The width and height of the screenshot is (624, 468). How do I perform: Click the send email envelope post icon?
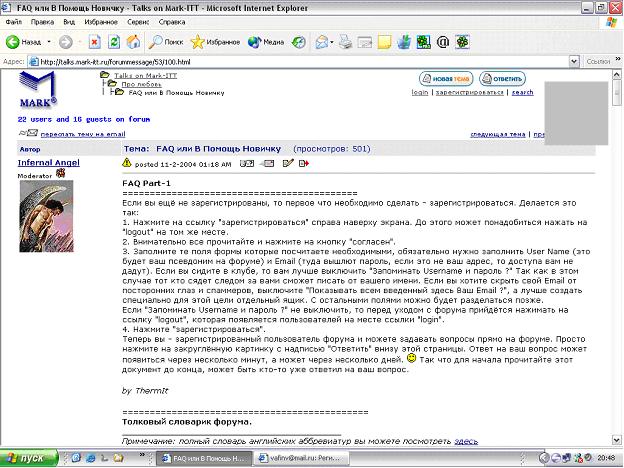pyautogui.click(x=267, y=163)
